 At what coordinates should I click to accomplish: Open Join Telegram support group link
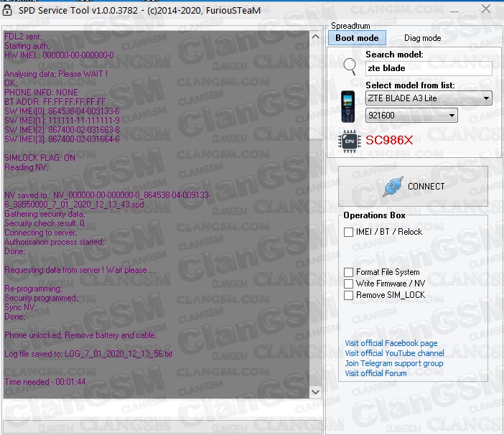394,363
